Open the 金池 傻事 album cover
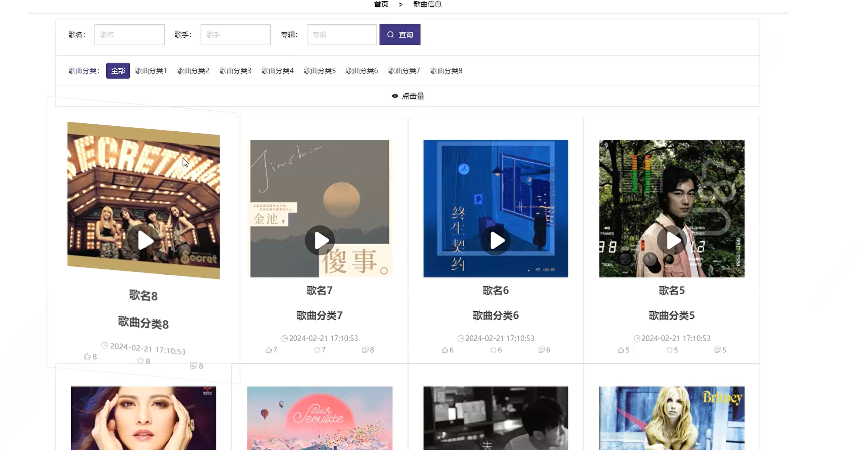 pyautogui.click(x=320, y=208)
